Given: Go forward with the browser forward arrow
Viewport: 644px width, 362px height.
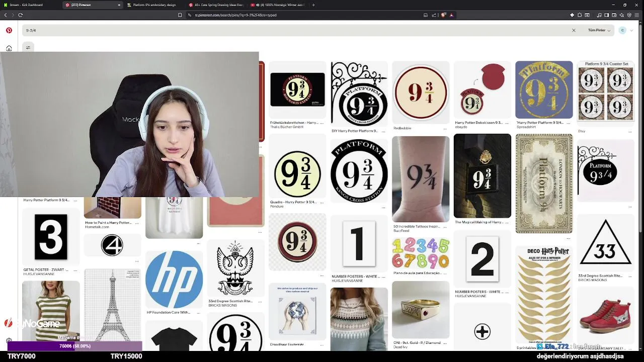Looking at the screenshot, I should pyautogui.click(x=13, y=15).
